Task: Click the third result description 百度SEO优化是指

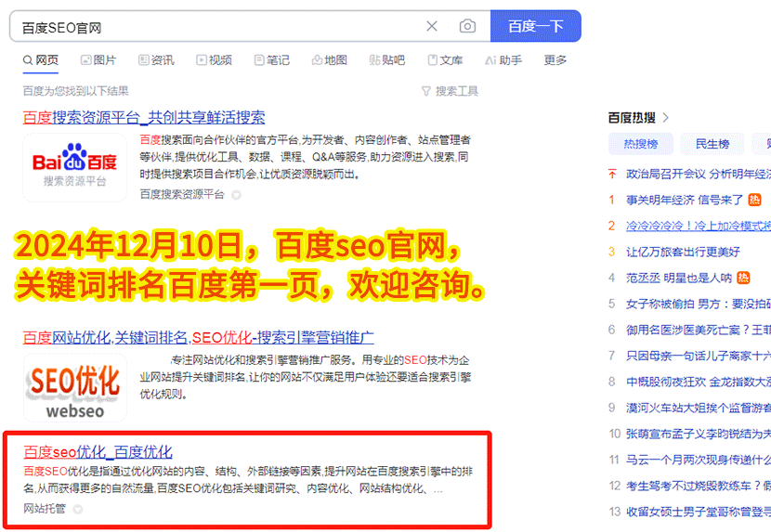Action: click(248, 480)
